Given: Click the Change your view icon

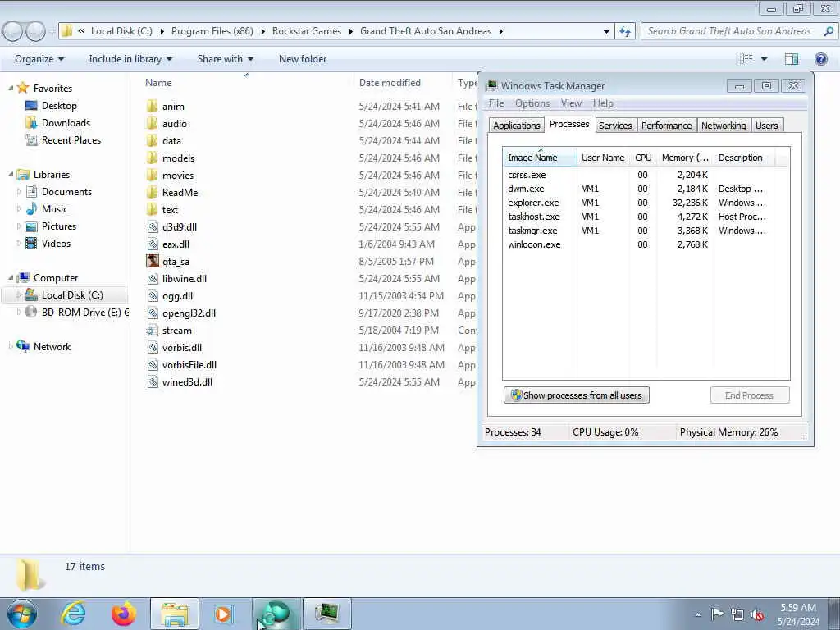Looking at the screenshot, I should (746, 59).
